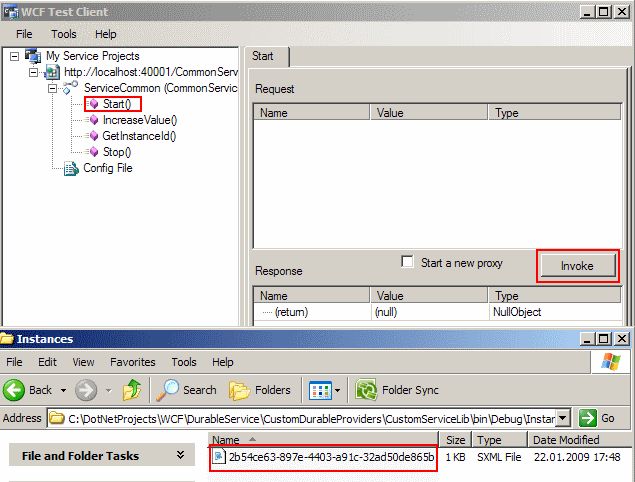Select the Start() operation in tree

116,104
